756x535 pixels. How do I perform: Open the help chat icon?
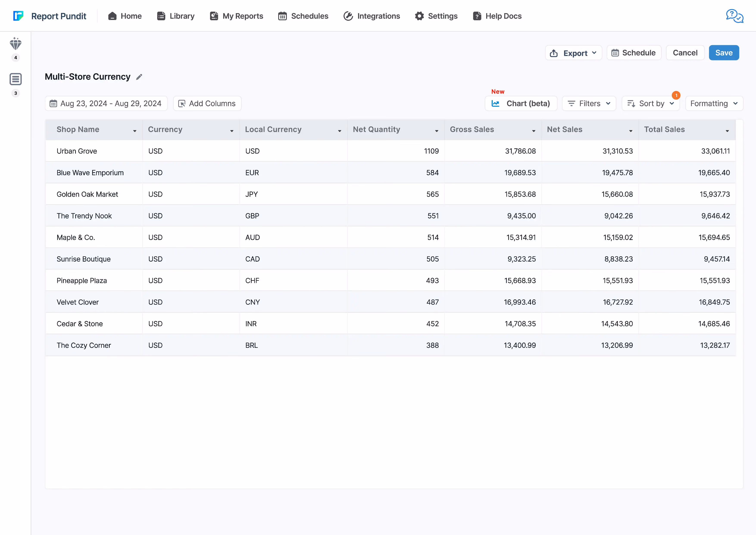(x=735, y=16)
